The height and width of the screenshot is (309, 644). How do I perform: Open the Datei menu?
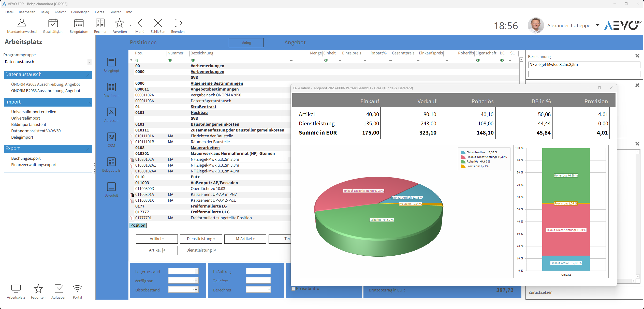pyautogui.click(x=9, y=12)
